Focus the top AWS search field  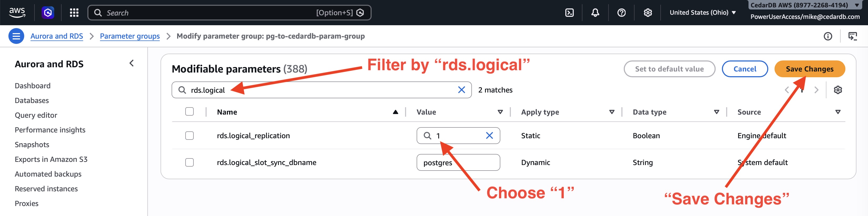tap(229, 13)
